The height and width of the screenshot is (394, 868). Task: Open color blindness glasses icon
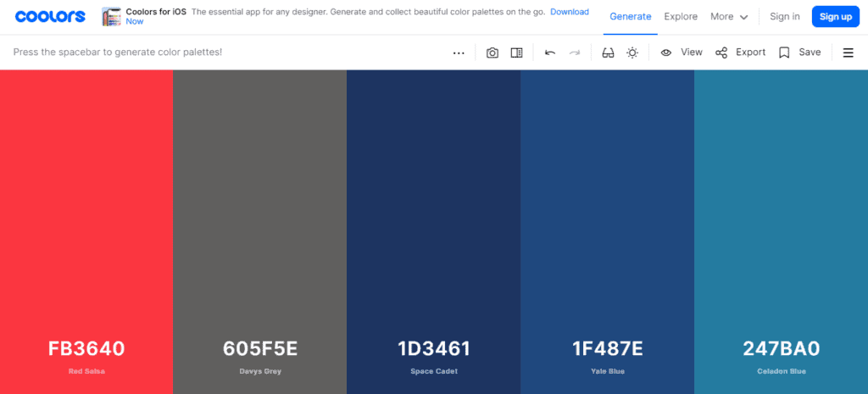tap(608, 53)
